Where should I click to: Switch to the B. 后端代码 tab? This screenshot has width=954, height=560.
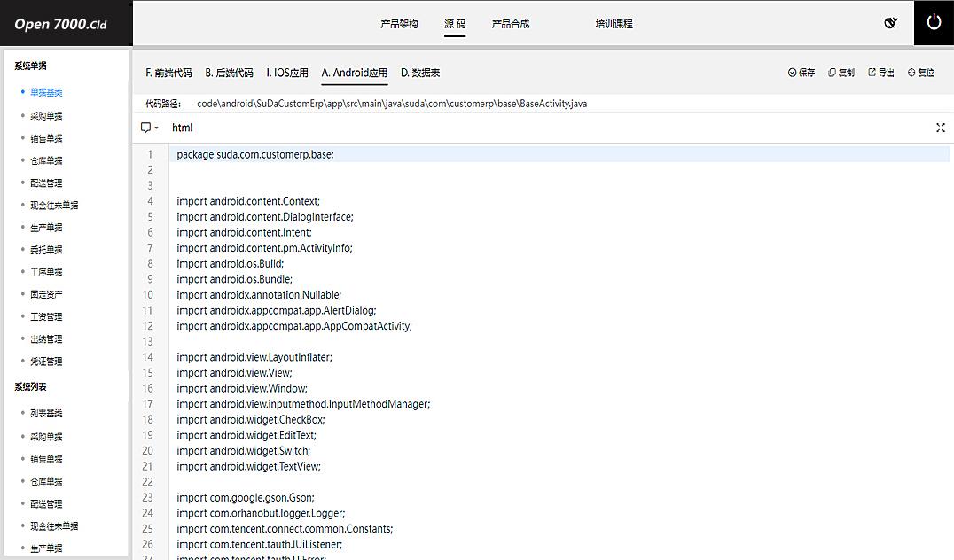230,73
